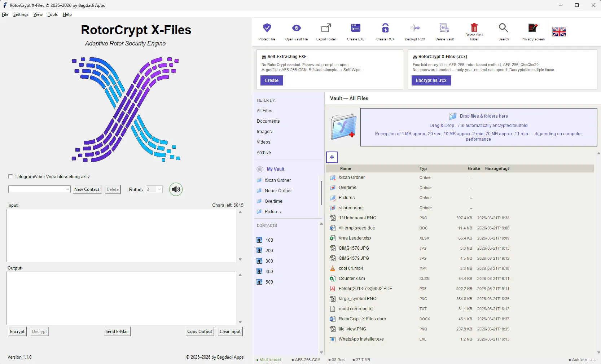Select the tile_view.PNG file row
The width and height of the screenshot is (601, 364).
click(460, 329)
